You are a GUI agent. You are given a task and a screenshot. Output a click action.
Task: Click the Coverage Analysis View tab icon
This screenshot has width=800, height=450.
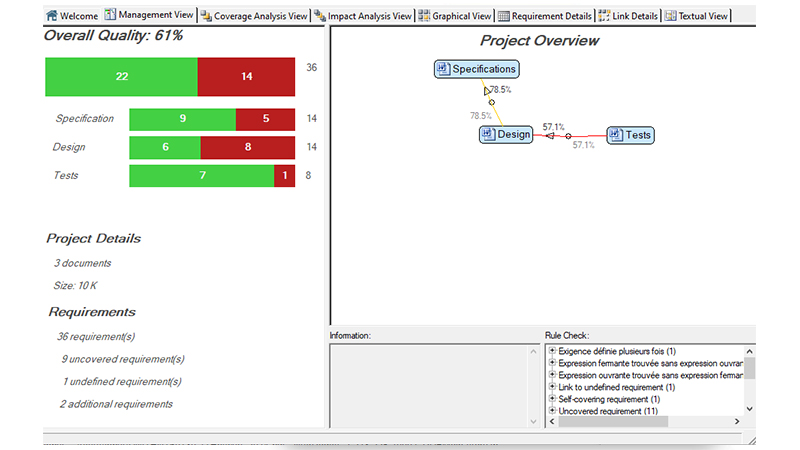206,16
